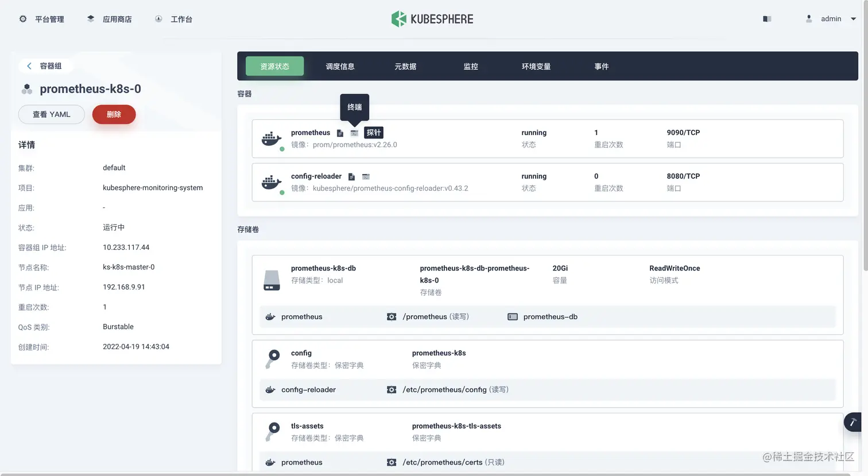Open terminal icon for config-reloader container
The height and width of the screenshot is (476, 868).
tap(366, 176)
